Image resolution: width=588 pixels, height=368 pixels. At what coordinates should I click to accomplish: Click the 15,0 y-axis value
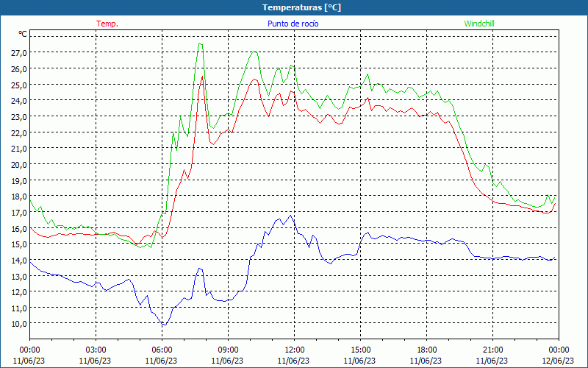(19, 244)
